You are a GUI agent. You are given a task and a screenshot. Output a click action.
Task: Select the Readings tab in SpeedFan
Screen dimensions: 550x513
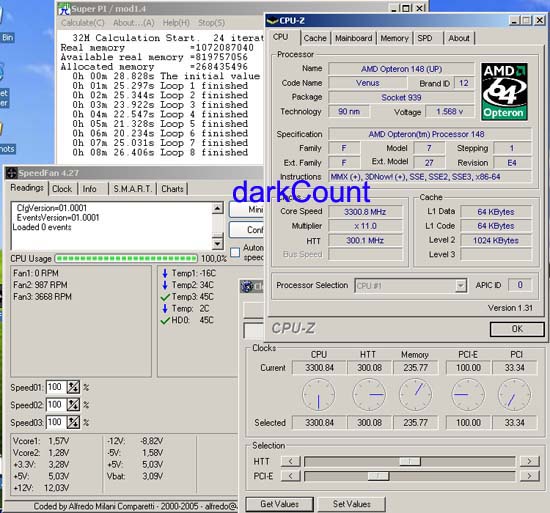27,188
